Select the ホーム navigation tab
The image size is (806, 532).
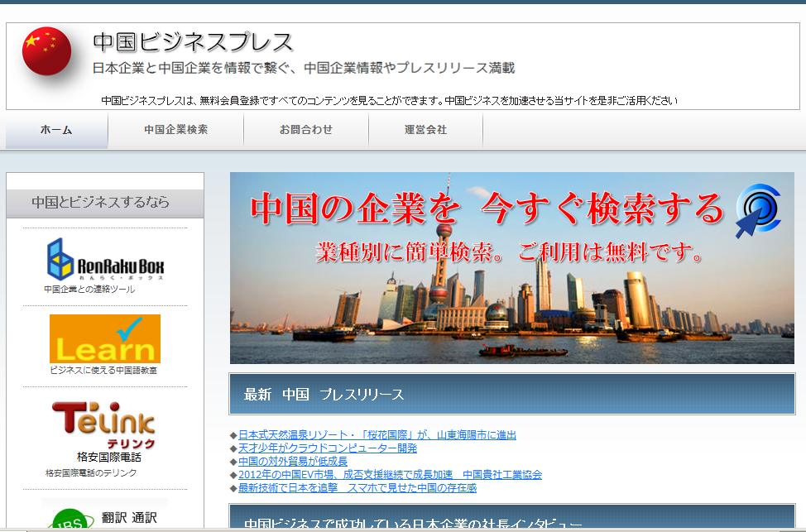pos(56,130)
